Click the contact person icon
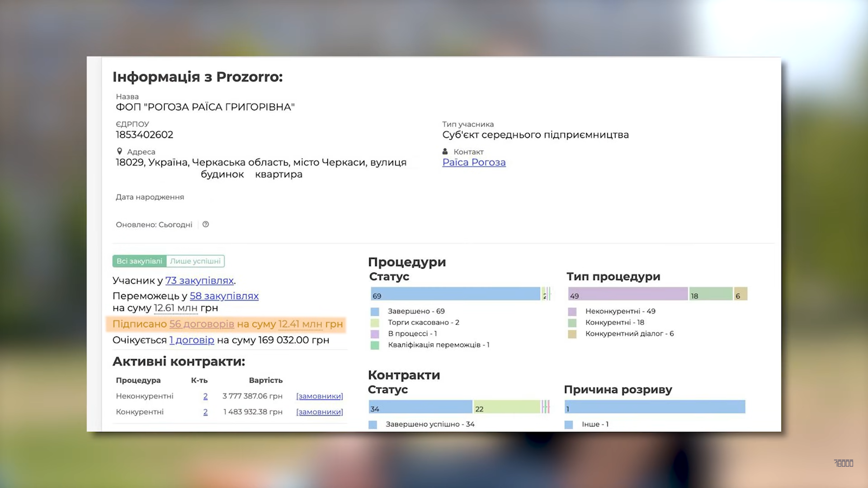The width and height of the screenshot is (868, 488). click(445, 151)
